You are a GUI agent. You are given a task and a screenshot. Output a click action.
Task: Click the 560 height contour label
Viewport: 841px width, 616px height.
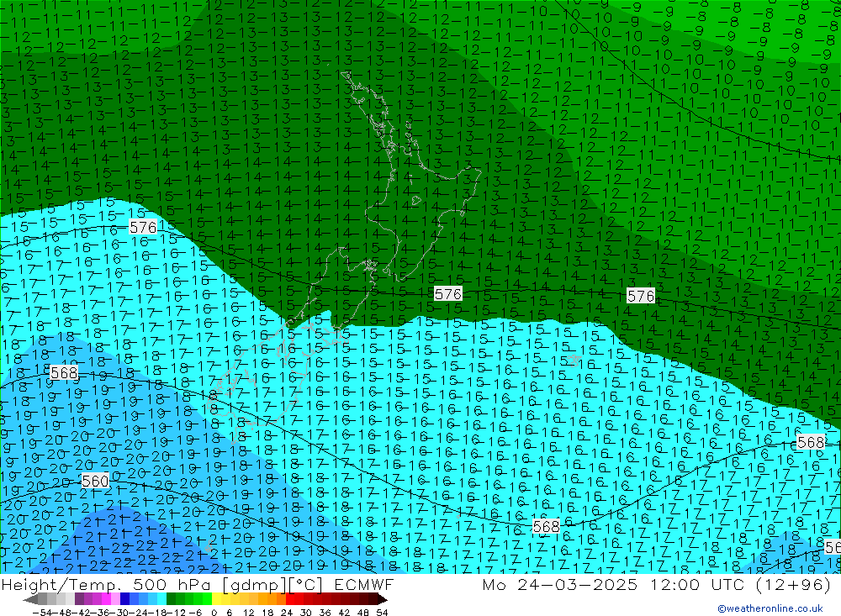[96, 481]
